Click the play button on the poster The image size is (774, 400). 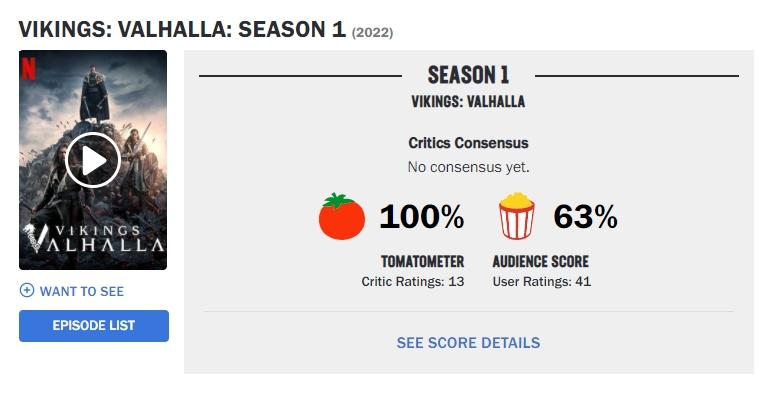point(93,160)
